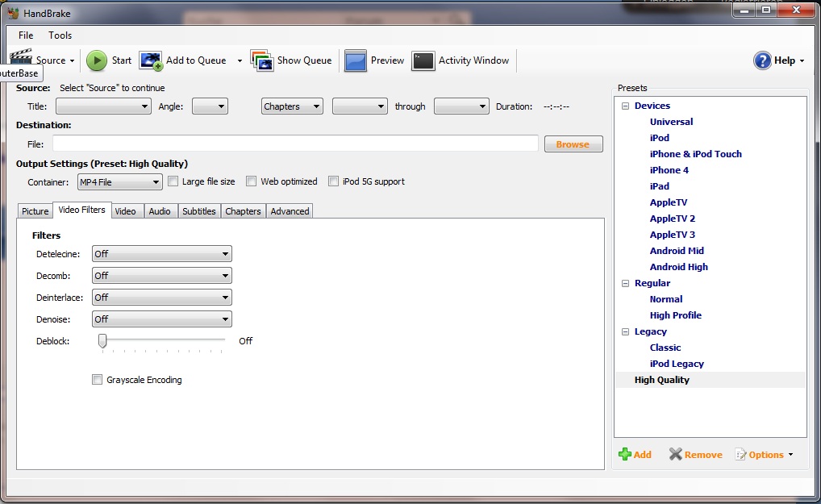
Task: Click the Remove preset label
Action: [703, 455]
